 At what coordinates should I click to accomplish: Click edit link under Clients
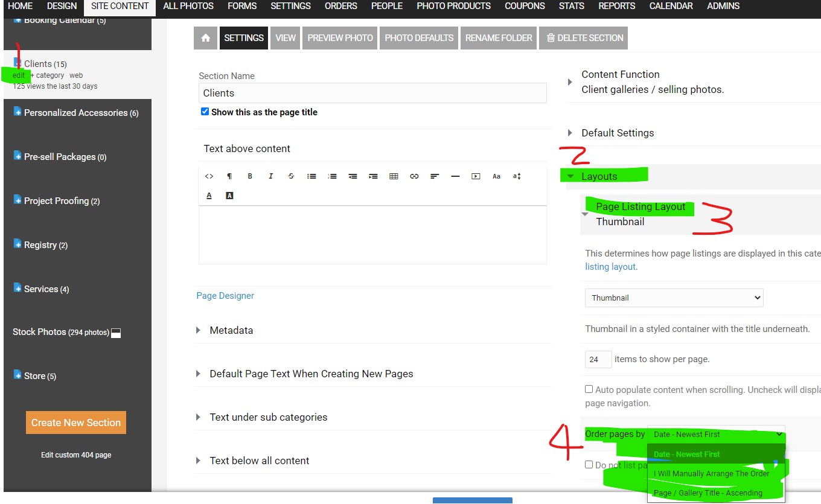[x=19, y=75]
